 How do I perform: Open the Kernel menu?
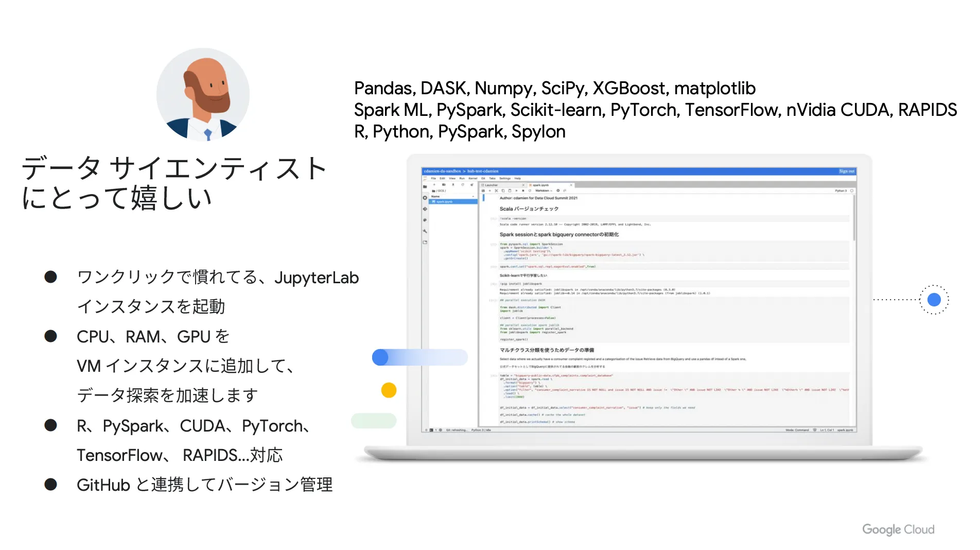pyautogui.click(x=473, y=178)
